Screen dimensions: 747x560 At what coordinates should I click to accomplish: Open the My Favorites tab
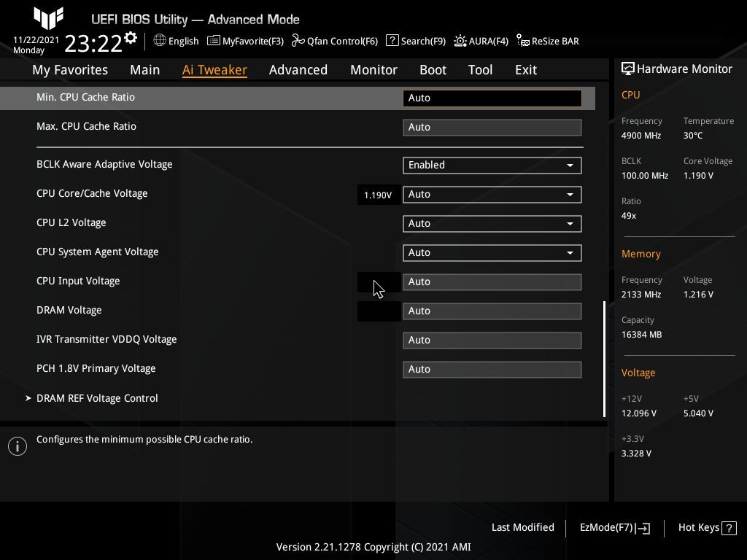[x=70, y=70]
